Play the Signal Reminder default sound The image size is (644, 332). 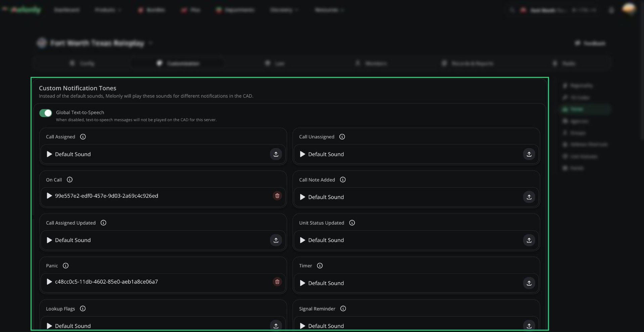coord(303,326)
